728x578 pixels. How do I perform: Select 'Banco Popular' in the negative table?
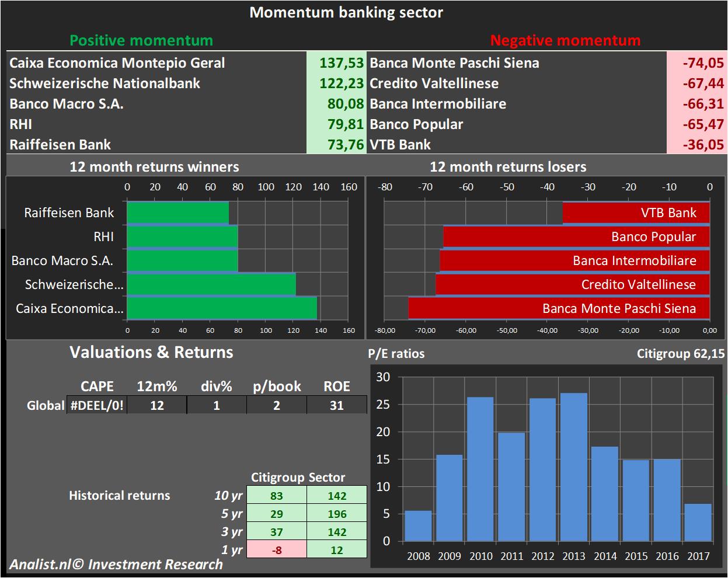[416, 124]
